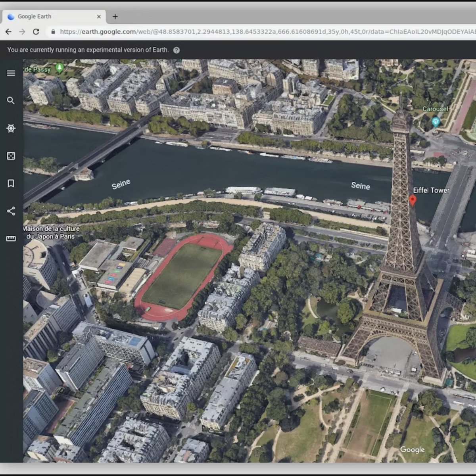Click the Eiffel Tower label
Viewport: 476px width, 476px height.
tap(431, 190)
